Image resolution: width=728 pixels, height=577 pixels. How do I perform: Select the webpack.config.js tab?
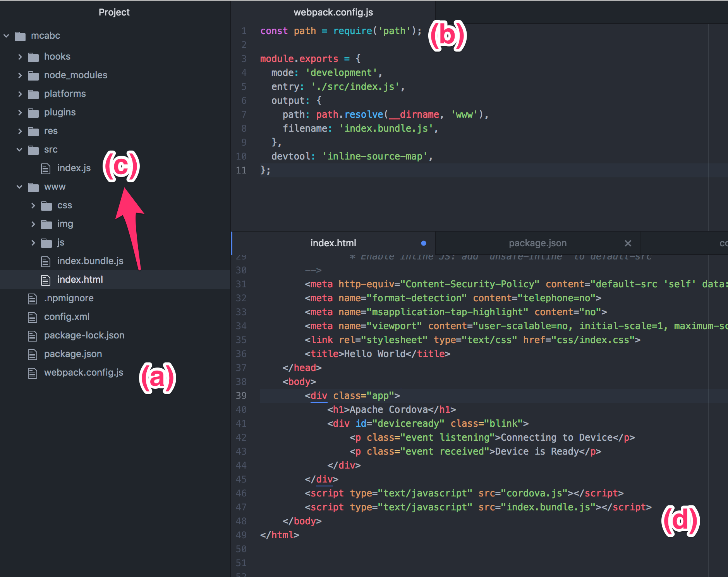(x=334, y=12)
